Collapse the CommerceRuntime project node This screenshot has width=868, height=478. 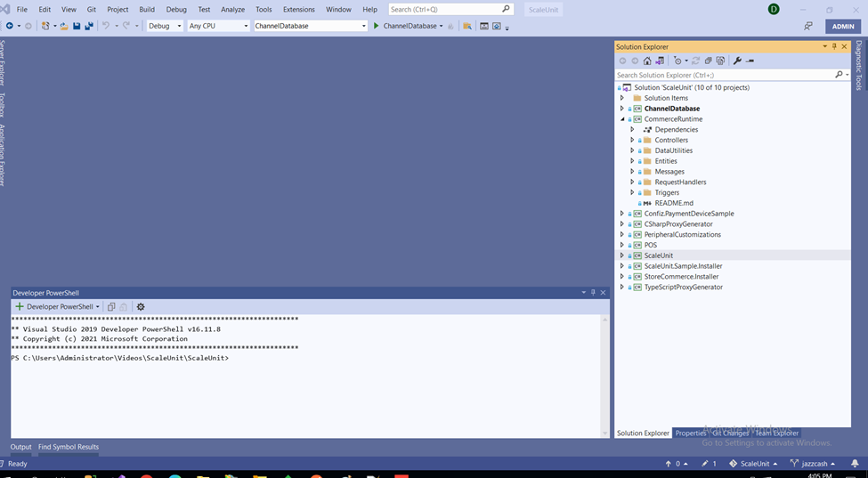[x=621, y=119]
